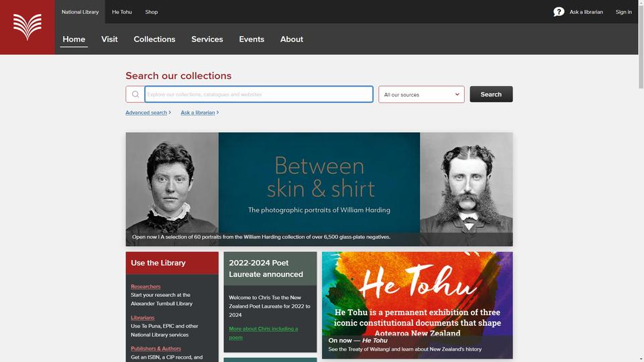Screen dimensions: 644x362
Task: Open the About menu
Action: 292,40
